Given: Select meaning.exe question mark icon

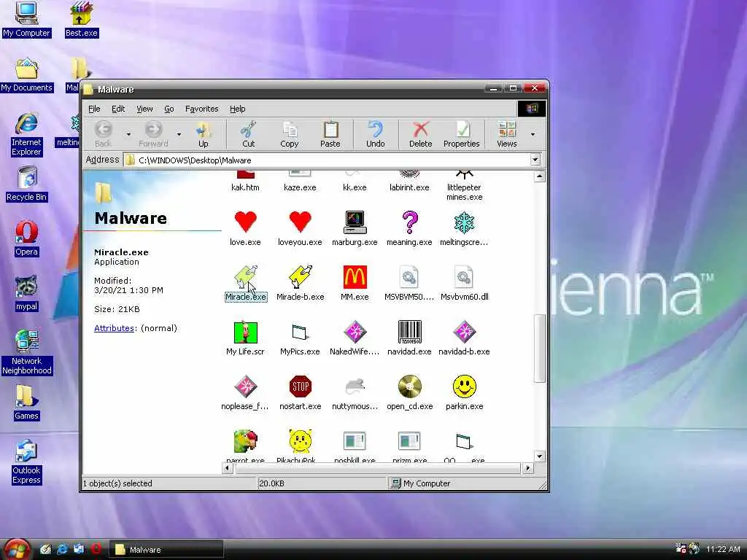Looking at the screenshot, I should coord(410,222).
